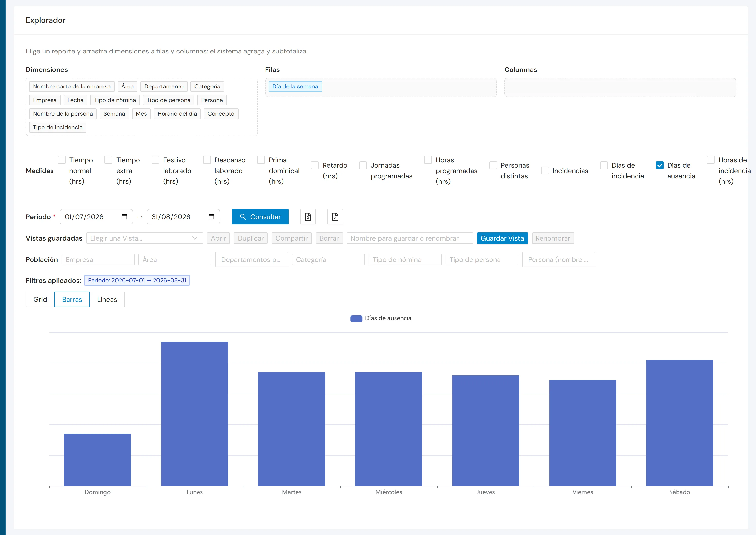Select Tipo de incidencia dimension chip
The image size is (756, 535).
coord(58,127)
